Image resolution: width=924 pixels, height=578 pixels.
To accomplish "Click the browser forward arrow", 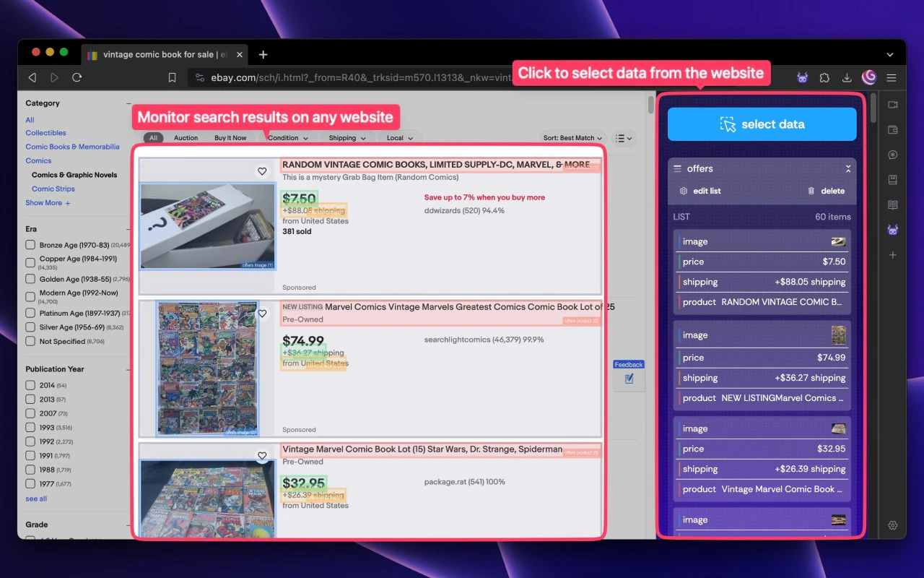I will (54, 77).
